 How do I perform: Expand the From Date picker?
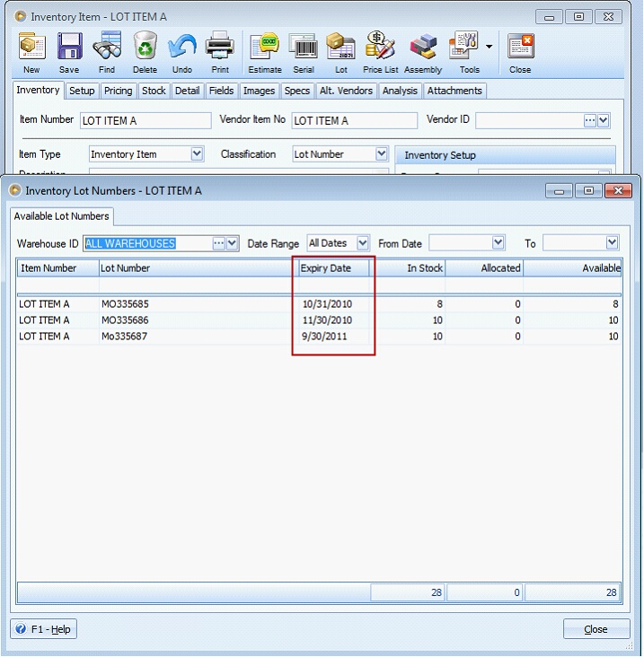tap(498, 243)
